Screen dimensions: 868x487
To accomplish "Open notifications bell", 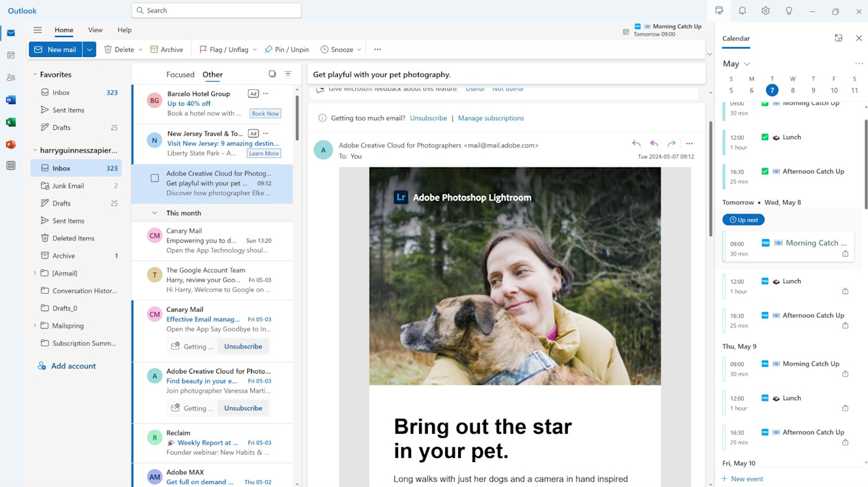I will click(742, 11).
